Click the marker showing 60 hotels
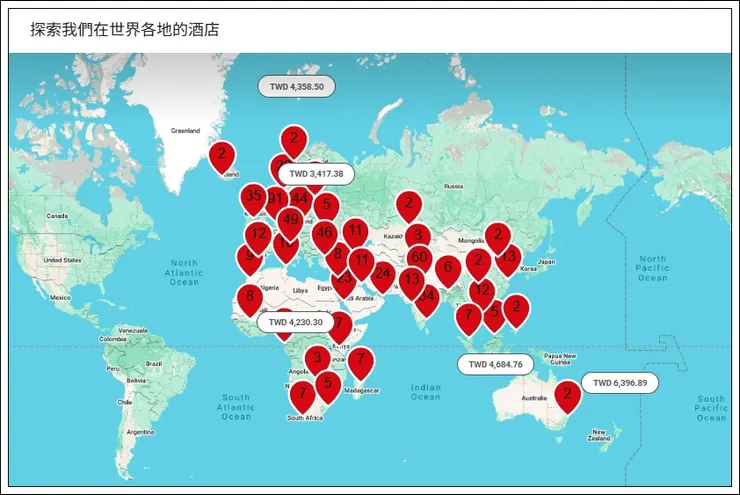740x495 pixels. coord(420,259)
